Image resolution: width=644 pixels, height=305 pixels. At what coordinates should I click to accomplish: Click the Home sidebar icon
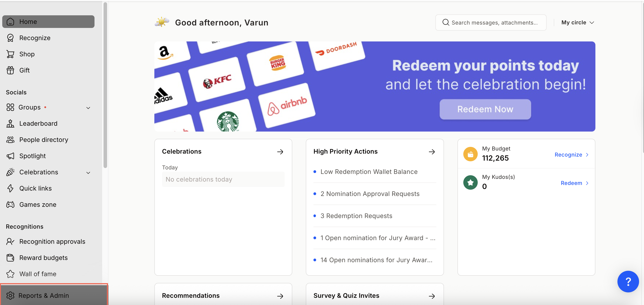[x=10, y=22]
